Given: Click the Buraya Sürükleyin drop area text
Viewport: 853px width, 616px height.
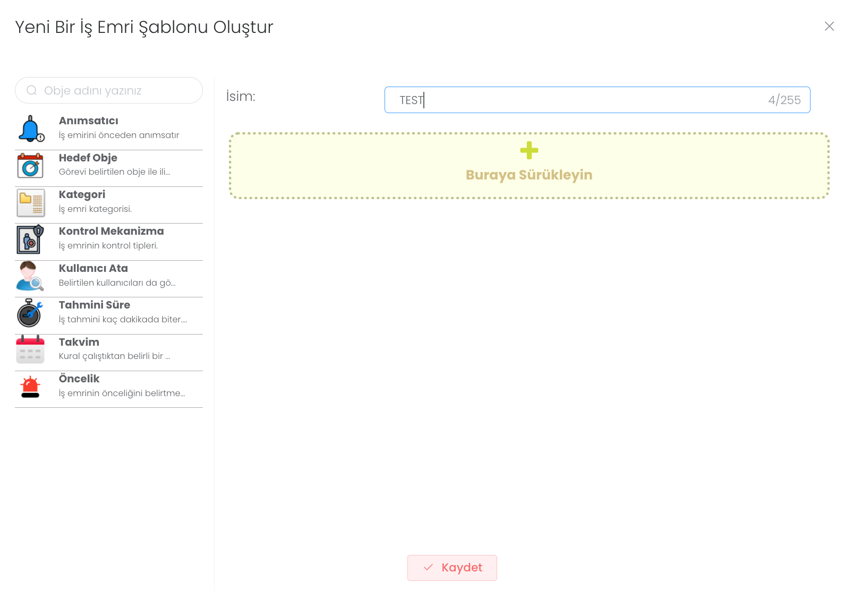Looking at the screenshot, I should point(529,175).
